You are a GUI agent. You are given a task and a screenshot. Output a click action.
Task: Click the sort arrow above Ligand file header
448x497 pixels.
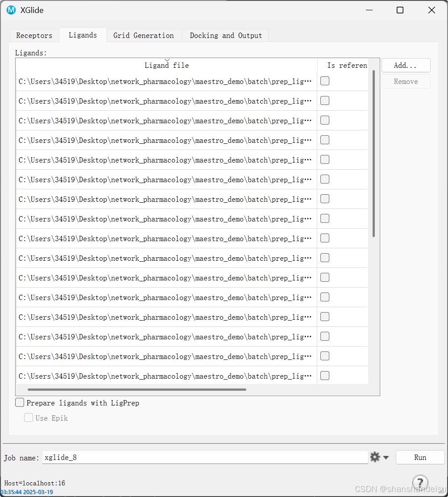click(x=167, y=60)
